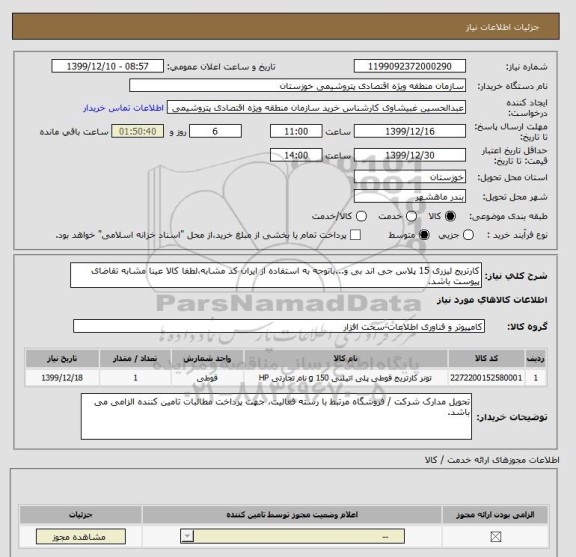
Task: Click the price validity date 1399/12/30
Action: (x=410, y=155)
